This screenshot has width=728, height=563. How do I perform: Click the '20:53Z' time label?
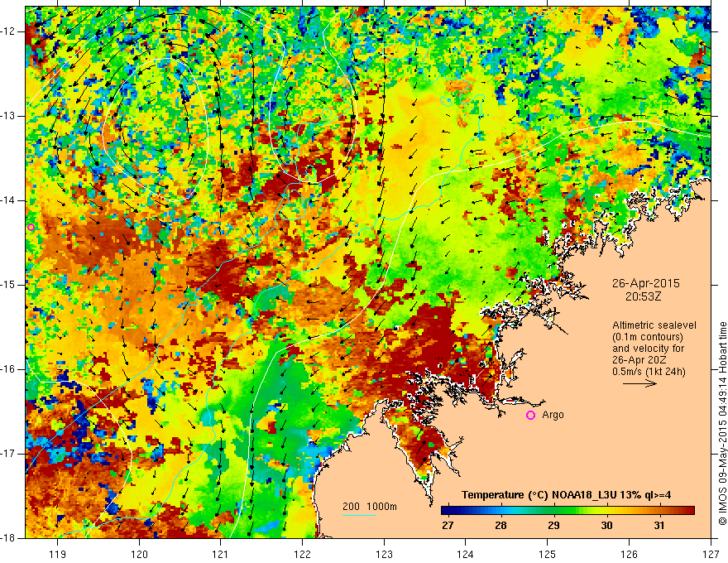(x=643, y=296)
